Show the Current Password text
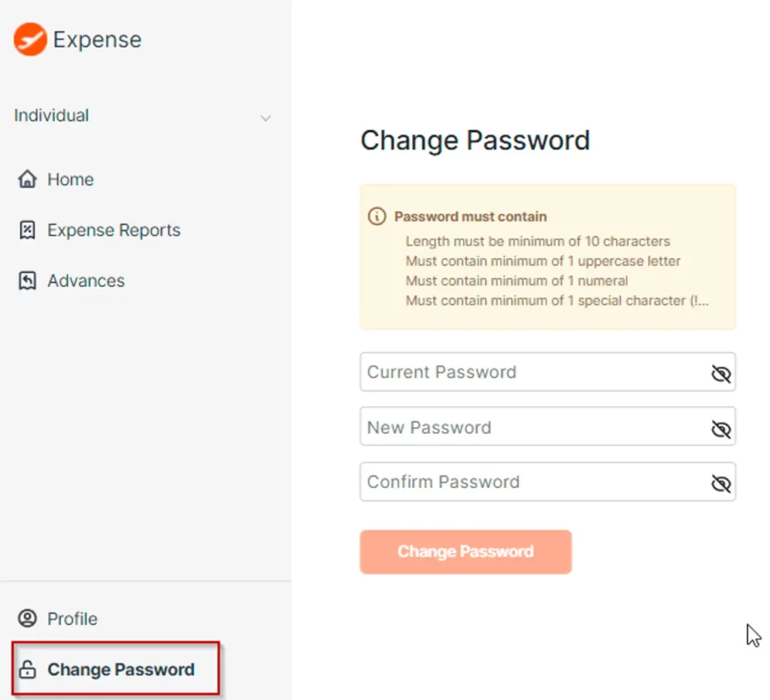This screenshot has height=700, width=770. [x=721, y=374]
